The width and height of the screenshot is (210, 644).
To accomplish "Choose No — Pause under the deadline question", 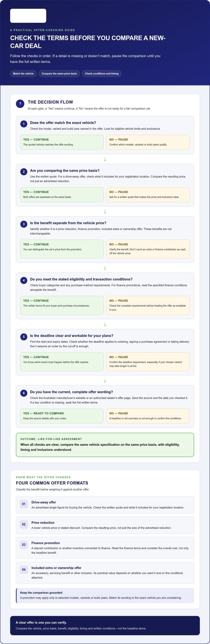I will pos(148,361).
